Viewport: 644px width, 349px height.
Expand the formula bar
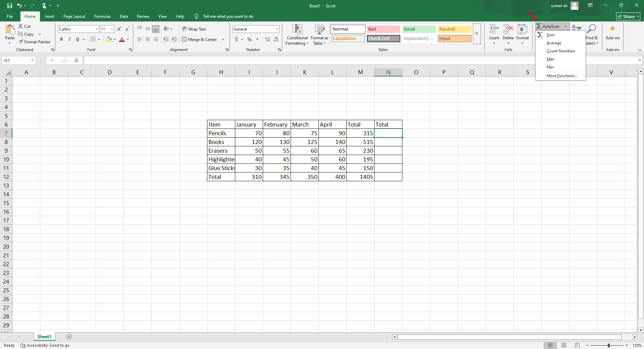click(x=640, y=60)
